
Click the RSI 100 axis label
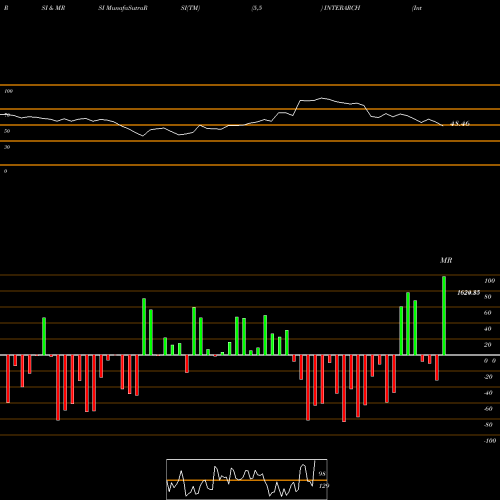pos(9,91)
